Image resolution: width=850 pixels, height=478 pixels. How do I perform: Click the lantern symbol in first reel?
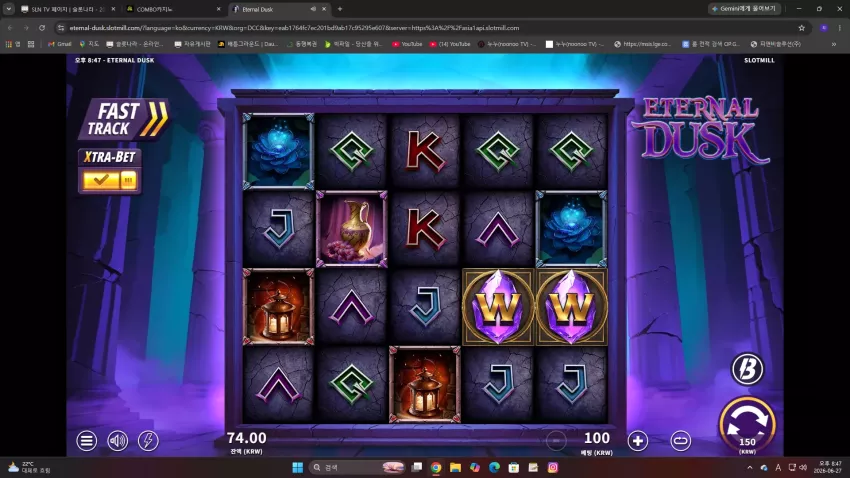click(x=278, y=307)
